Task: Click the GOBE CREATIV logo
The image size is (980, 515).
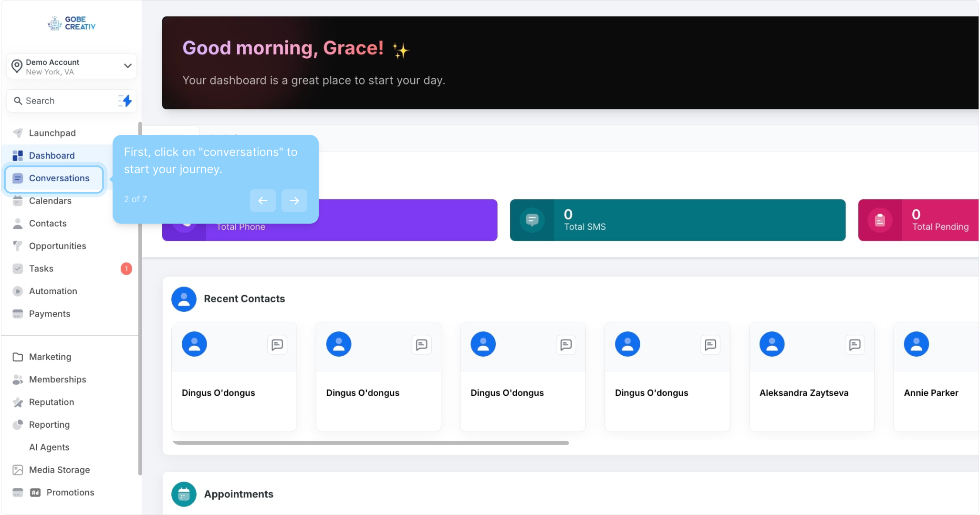Action: point(72,23)
